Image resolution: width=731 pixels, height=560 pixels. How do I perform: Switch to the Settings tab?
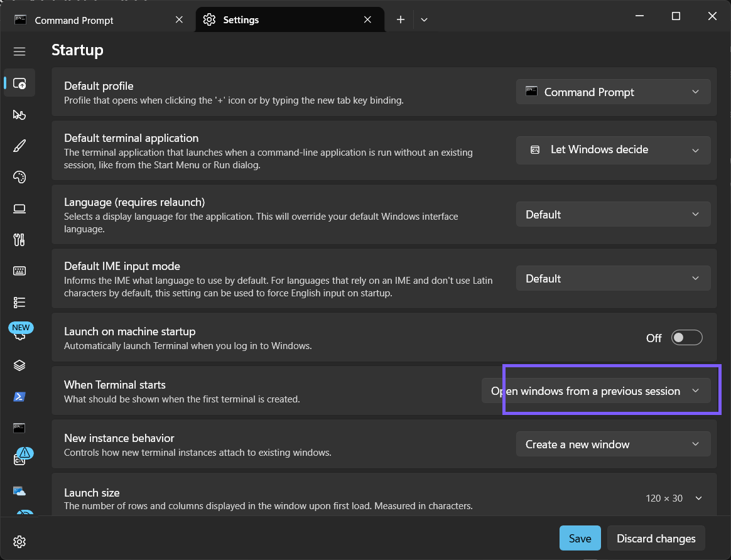tap(290, 19)
